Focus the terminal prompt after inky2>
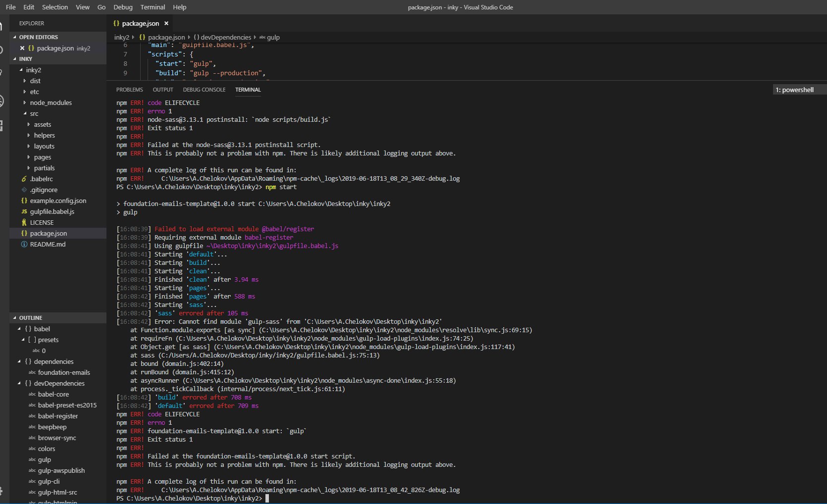 tap(267, 498)
